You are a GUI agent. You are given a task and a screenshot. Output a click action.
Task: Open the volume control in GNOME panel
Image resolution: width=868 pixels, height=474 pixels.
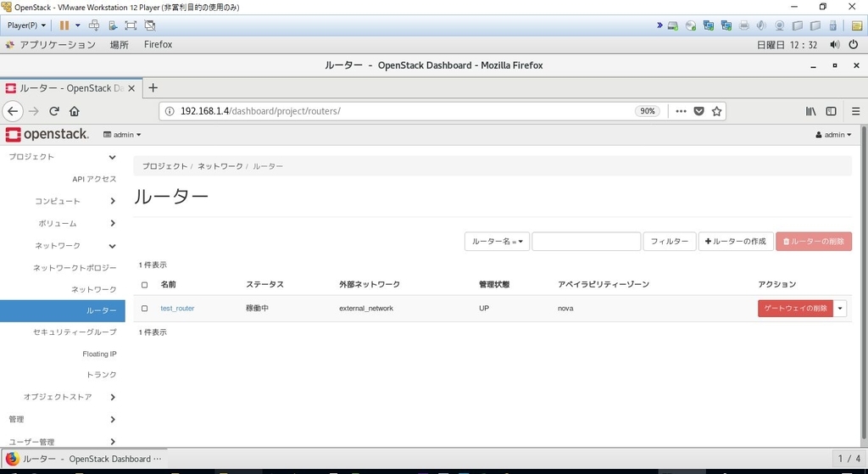835,44
